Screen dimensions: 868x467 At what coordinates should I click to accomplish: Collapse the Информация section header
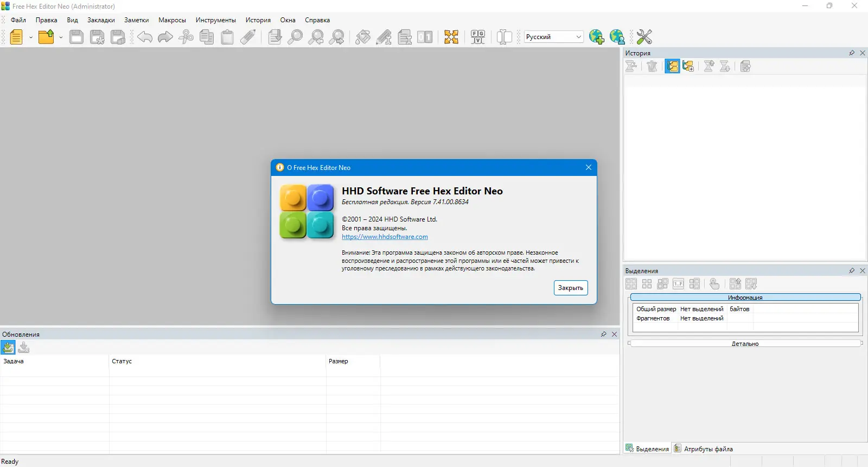[745, 297]
